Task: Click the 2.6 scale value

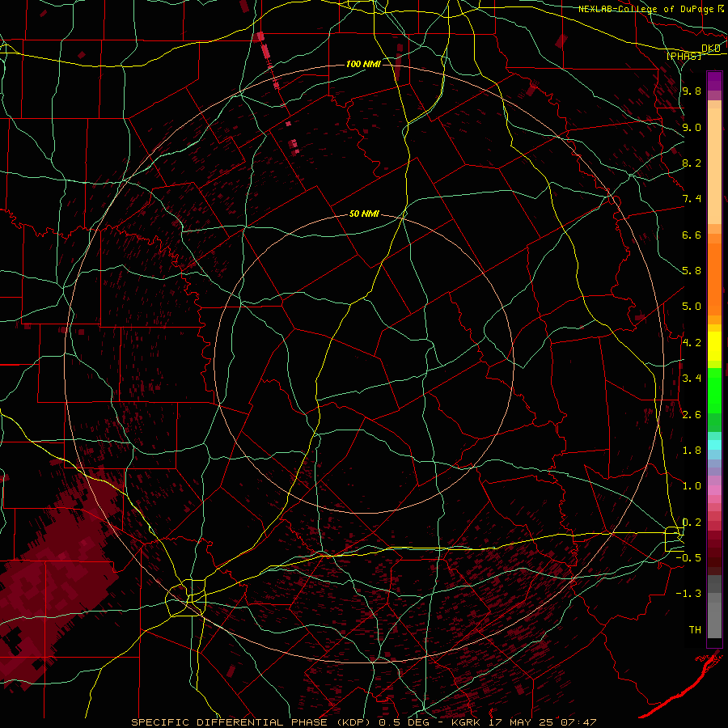Action: [x=692, y=415]
